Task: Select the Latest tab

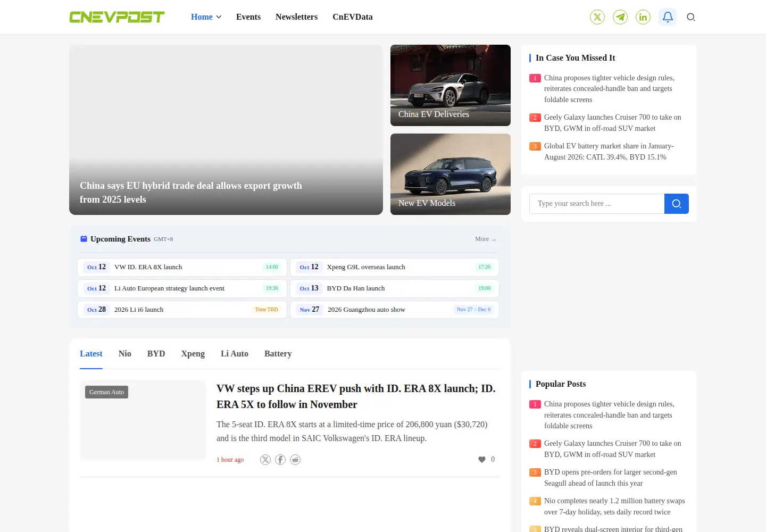Action: (91, 354)
